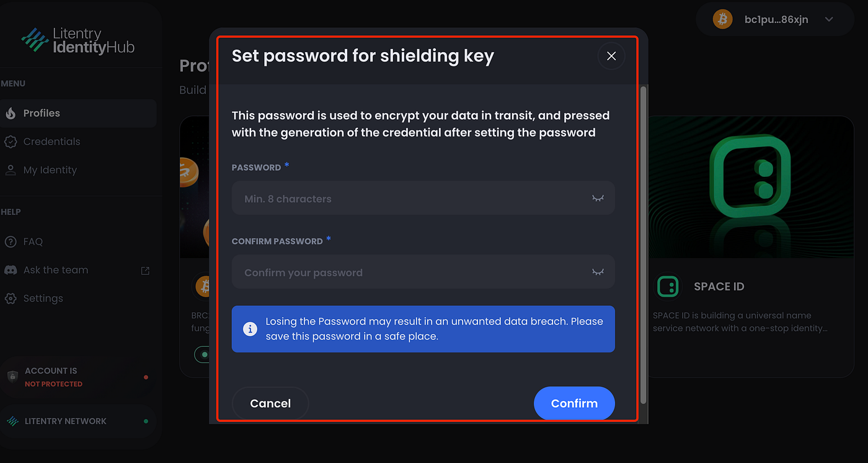The height and width of the screenshot is (463, 868).
Task: Click the Discord icon beside Ask the team
Action: (x=11, y=270)
